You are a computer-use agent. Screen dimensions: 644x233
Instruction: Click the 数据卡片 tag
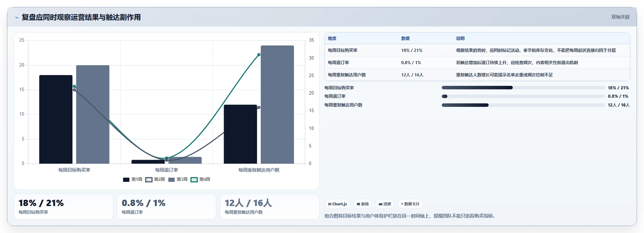[x=410, y=204]
